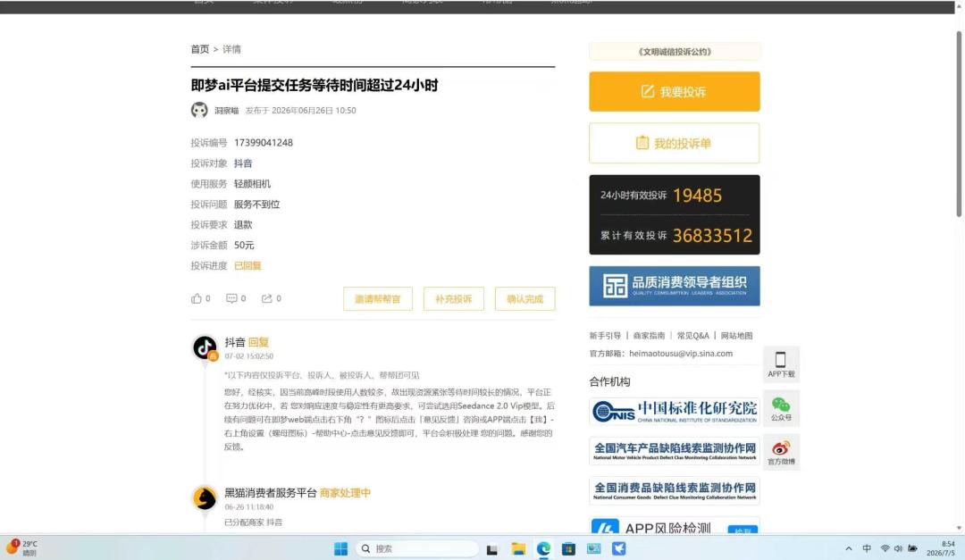Click 补充投诉 button
Viewport: 965px width, 560px height.
point(454,299)
